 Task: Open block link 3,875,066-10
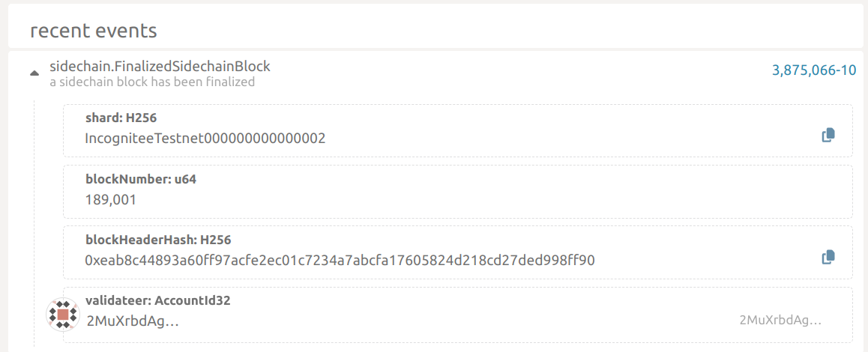pyautogui.click(x=813, y=70)
